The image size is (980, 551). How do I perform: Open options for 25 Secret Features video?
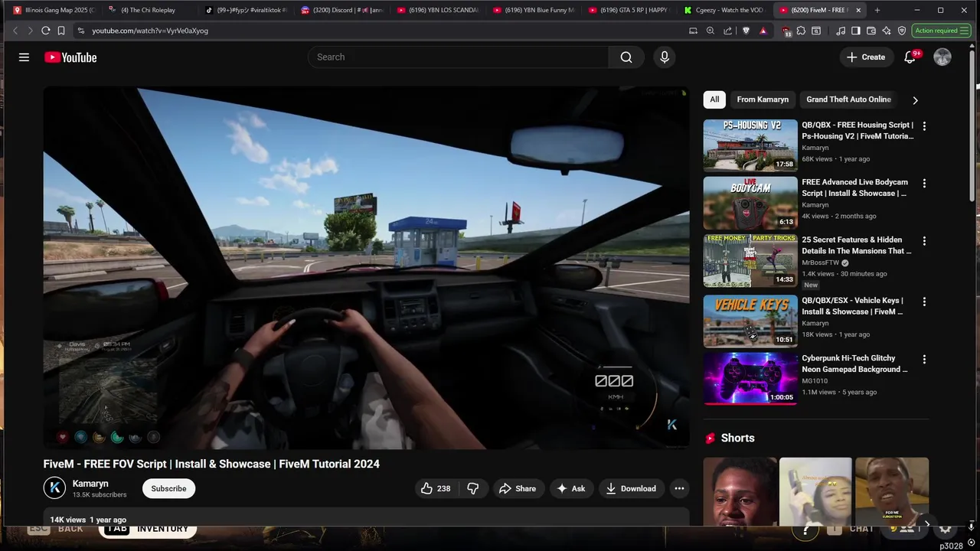tap(924, 240)
